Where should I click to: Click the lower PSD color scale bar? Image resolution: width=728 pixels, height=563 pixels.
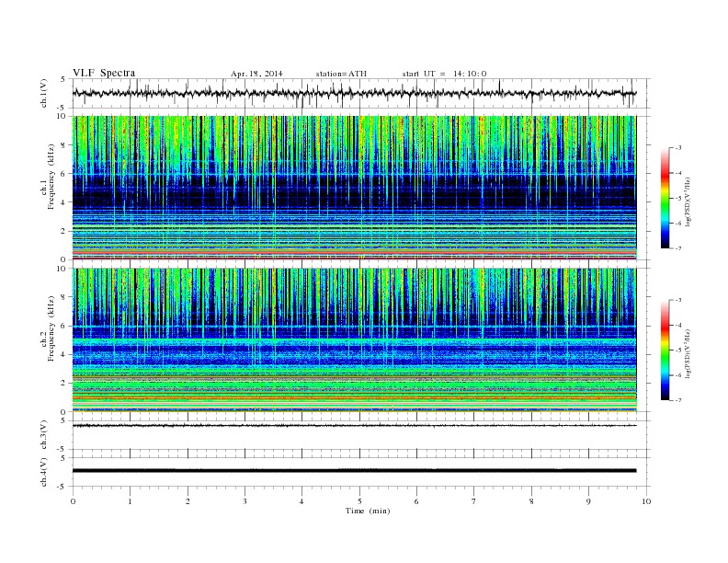click(665, 350)
